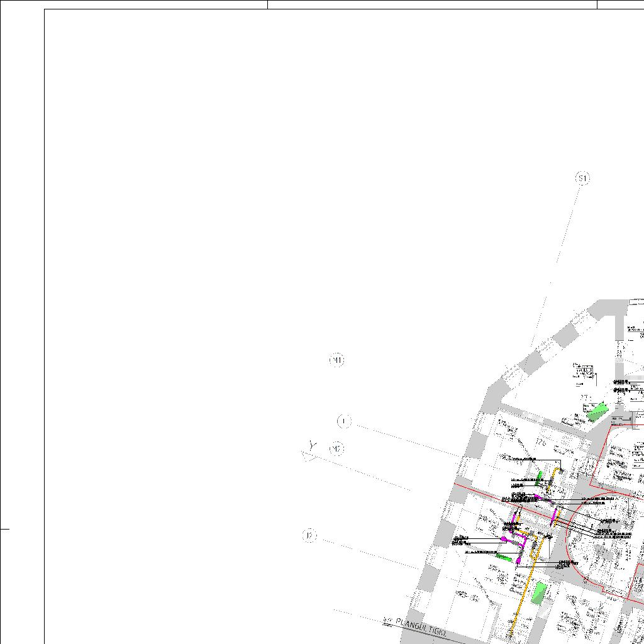Click green equipment block near room 27
This screenshot has height=644, width=644.
596,412
